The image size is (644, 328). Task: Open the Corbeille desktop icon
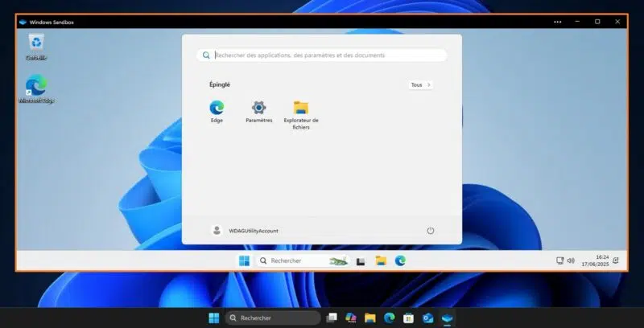click(35, 45)
